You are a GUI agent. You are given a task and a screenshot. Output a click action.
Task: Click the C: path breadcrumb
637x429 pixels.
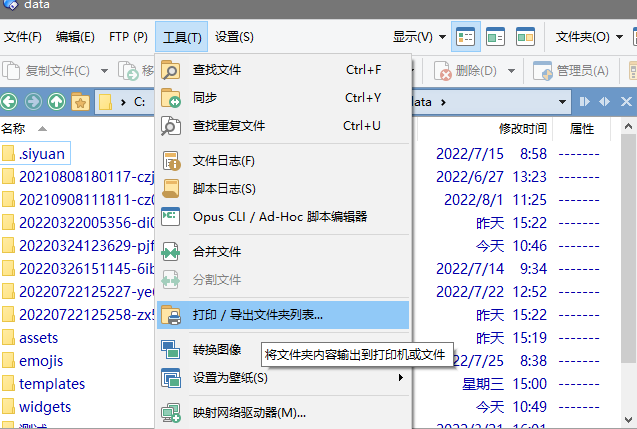139,102
